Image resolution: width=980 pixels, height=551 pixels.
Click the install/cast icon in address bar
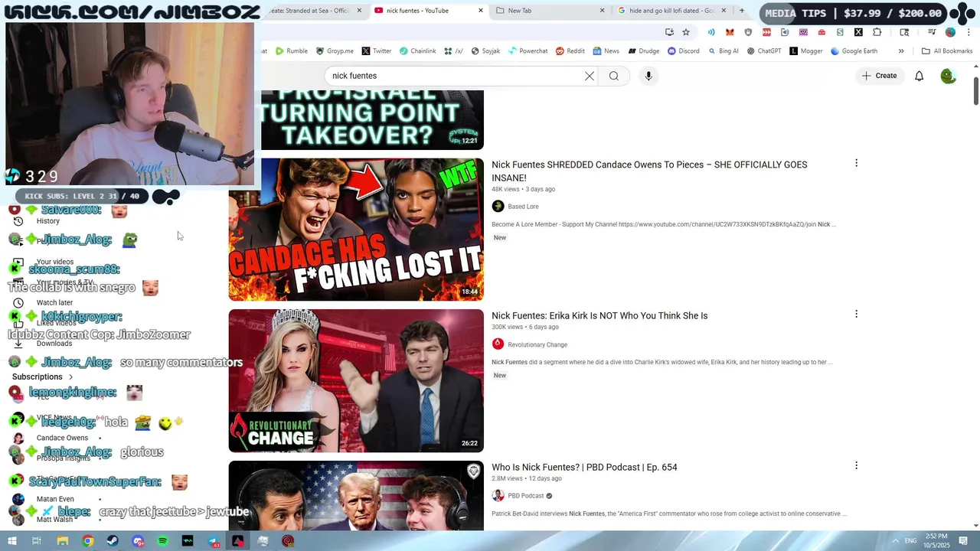(669, 32)
